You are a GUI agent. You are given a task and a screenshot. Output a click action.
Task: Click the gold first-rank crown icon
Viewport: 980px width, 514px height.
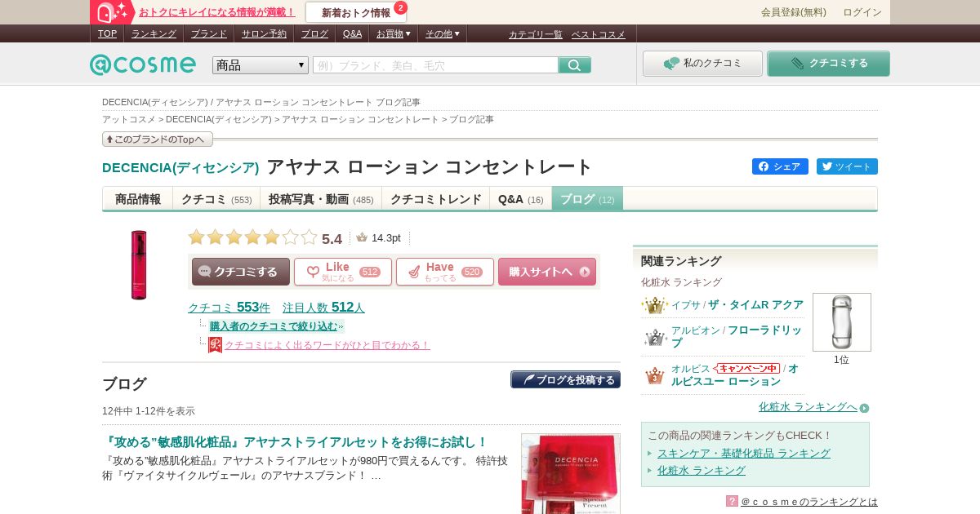click(655, 305)
